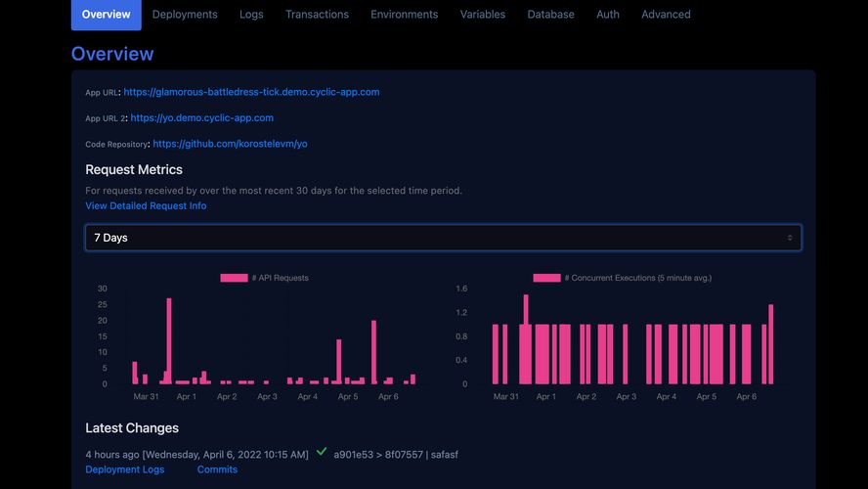
Task: Open the Database tab
Action: (550, 15)
